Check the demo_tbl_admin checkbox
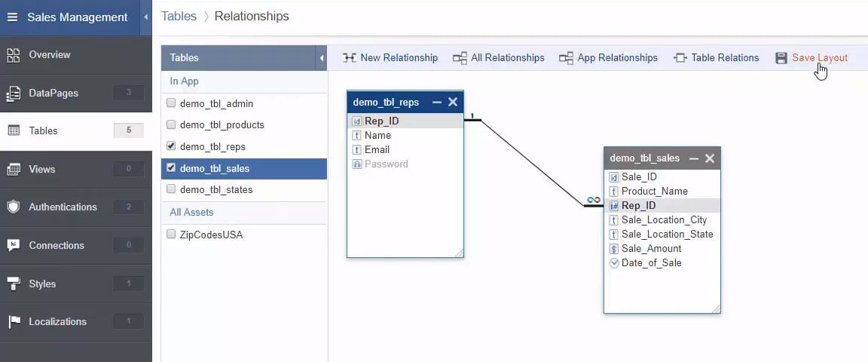The height and width of the screenshot is (362, 868). click(171, 103)
